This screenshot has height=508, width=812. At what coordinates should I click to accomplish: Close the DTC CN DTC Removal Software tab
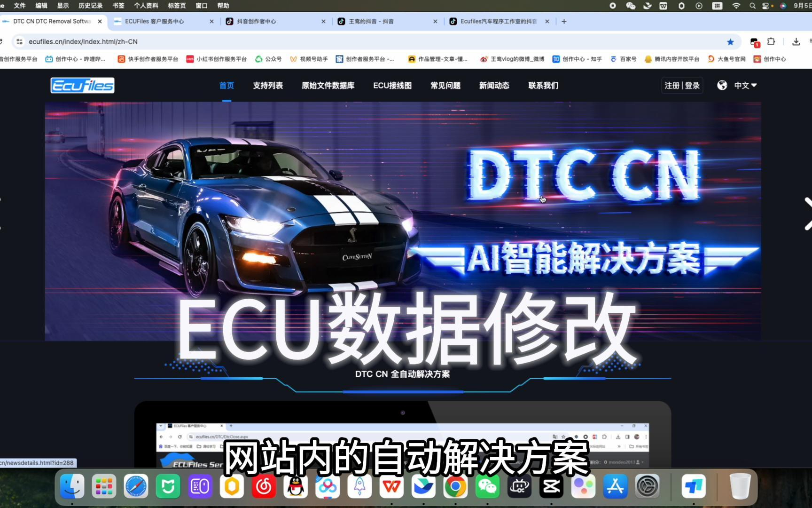(100, 21)
